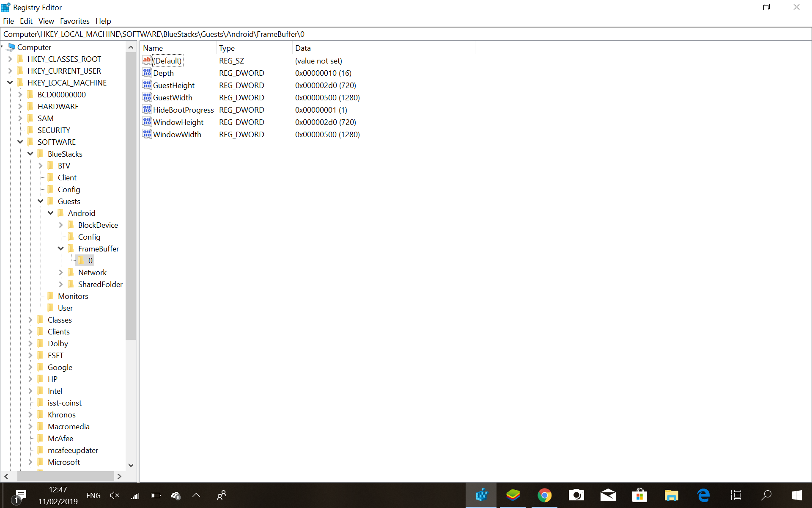The width and height of the screenshot is (812, 508).
Task: Open the Favorites menu
Action: pyautogui.click(x=75, y=21)
